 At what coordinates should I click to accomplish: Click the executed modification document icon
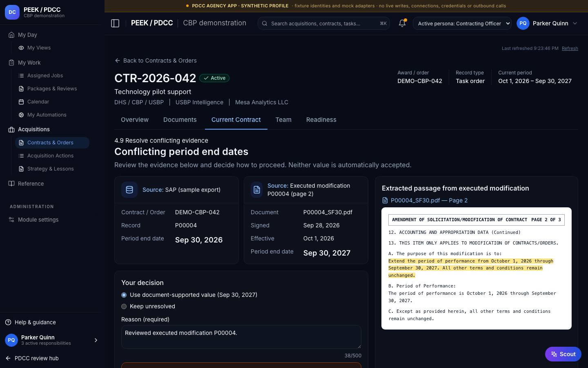257,190
